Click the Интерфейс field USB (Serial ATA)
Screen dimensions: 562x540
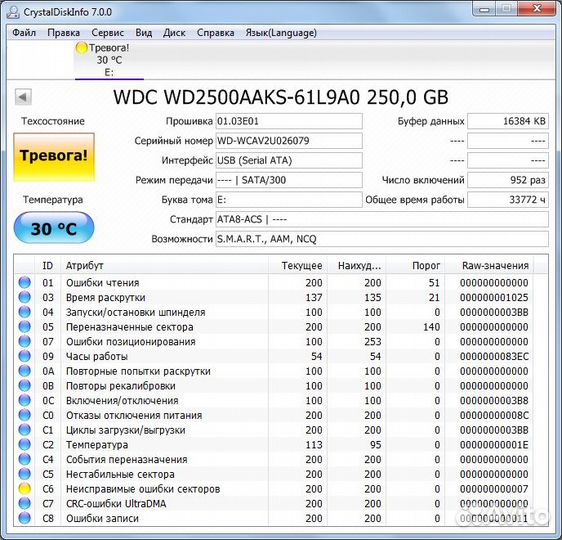point(289,160)
